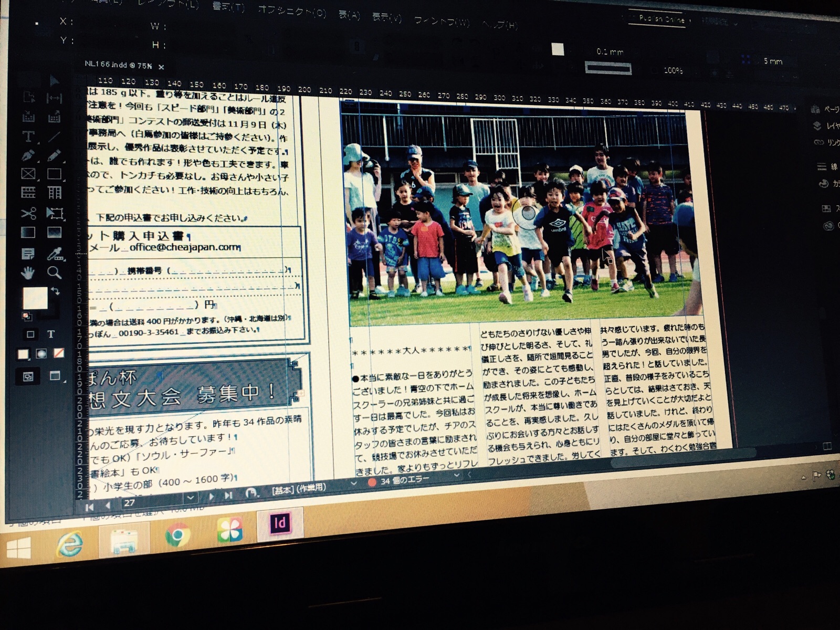
Task: Open the page number dropdown beside 27
Action: (190, 497)
